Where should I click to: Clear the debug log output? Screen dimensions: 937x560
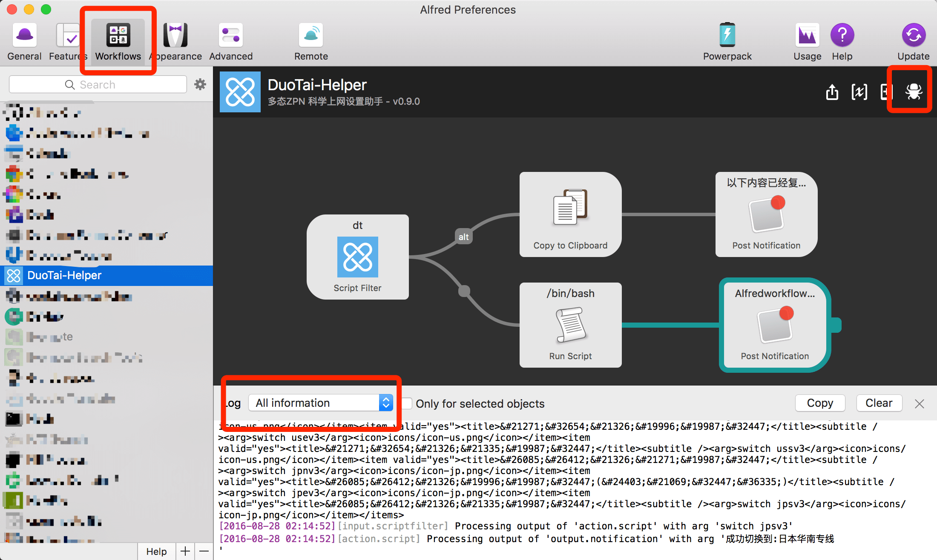[879, 403]
